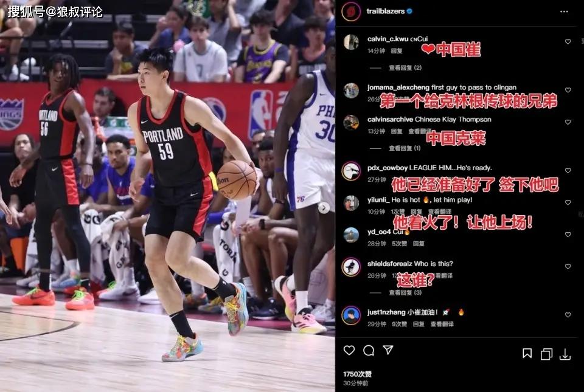Bookmark the trailblazers post
Image resolution: width=584 pixels, height=392 pixels.
point(527,353)
